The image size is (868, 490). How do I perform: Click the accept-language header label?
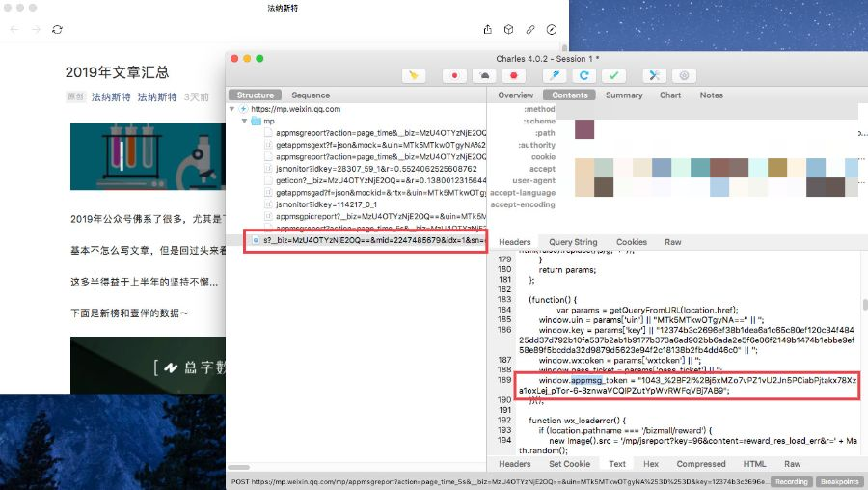[x=523, y=193]
